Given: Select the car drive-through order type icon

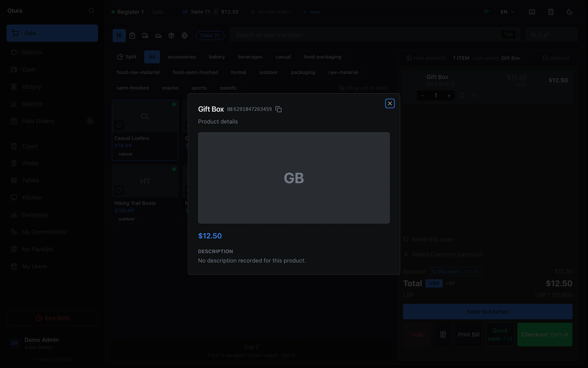Looking at the screenshot, I should [x=158, y=36].
